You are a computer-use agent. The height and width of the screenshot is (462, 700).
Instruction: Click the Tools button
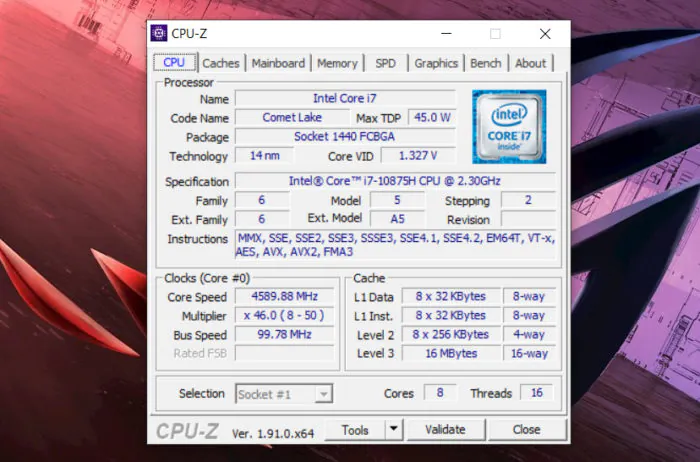(355, 430)
